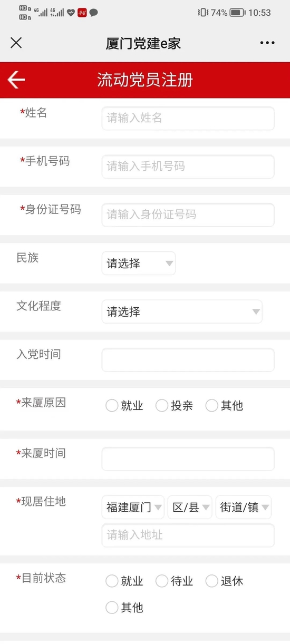Open the 区/县 district dropdown
The height and width of the screenshot is (644, 290).
pyautogui.click(x=190, y=508)
